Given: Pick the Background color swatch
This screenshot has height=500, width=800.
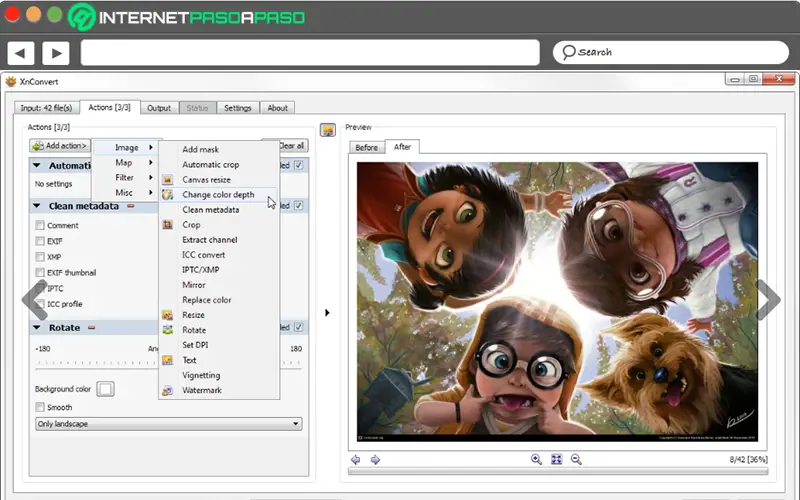Looking at the screenshot, I should point(105,389).
